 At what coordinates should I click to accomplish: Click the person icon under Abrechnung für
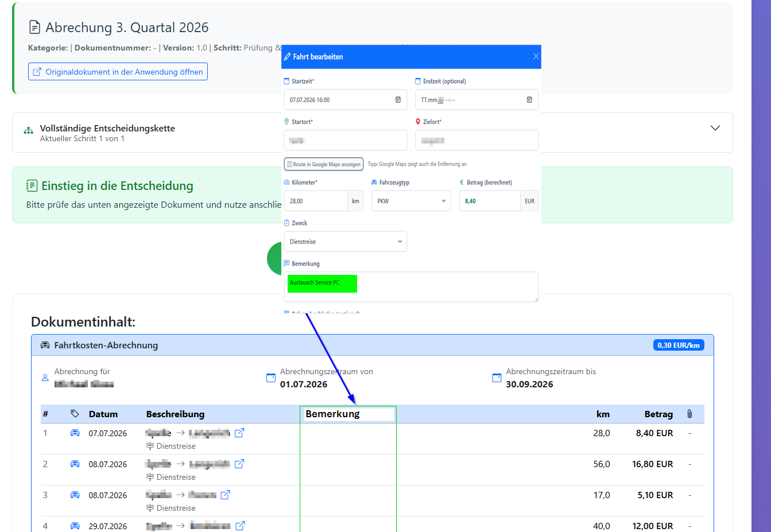coord(45,378)
